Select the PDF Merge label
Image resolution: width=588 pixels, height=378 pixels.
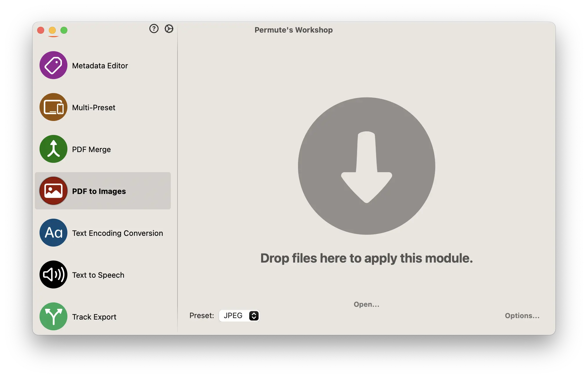click(91, 149)
